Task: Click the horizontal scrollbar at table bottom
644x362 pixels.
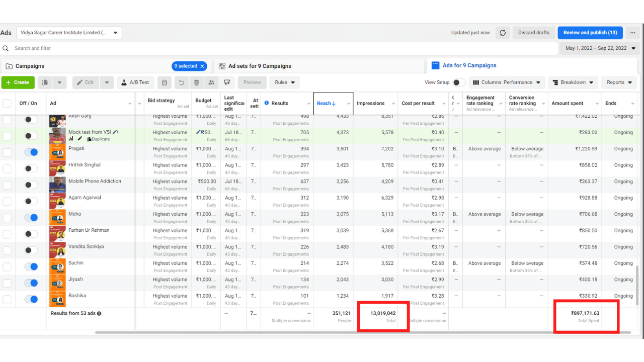Action: click(362, 332)
